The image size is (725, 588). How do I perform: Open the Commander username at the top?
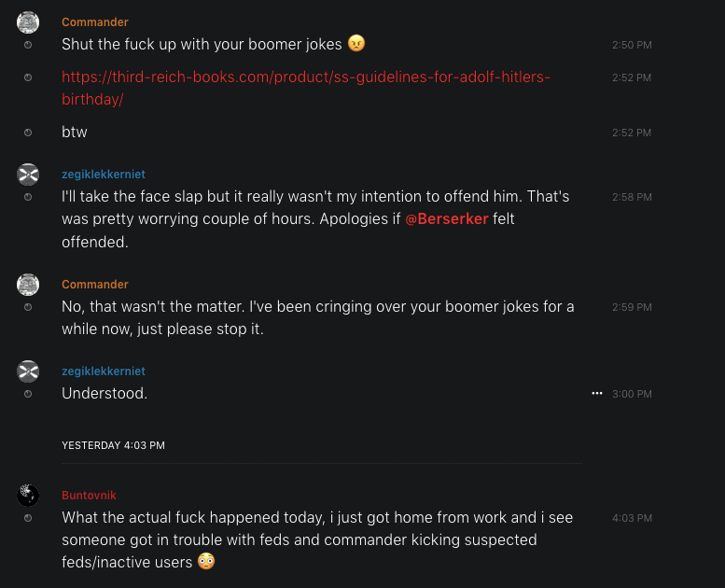coord(95,21)
